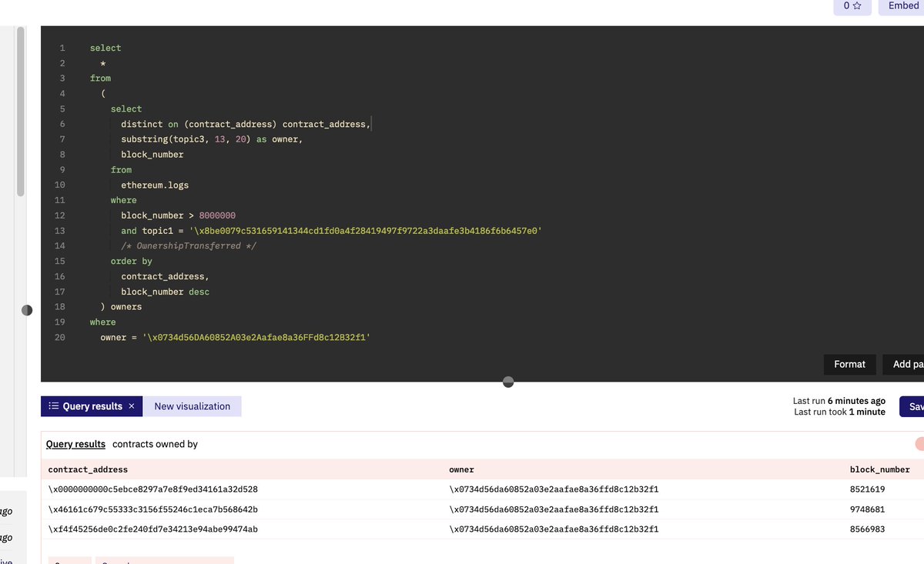Sort by the owner column header
The height and width of the screenshot is (564, 924).
coord(461,469)
